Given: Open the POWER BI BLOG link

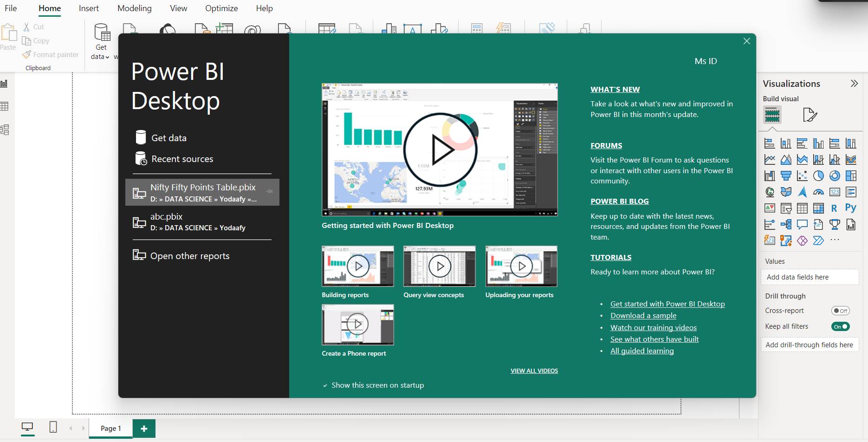Looking at the screenshot, I should click(620, 201).
